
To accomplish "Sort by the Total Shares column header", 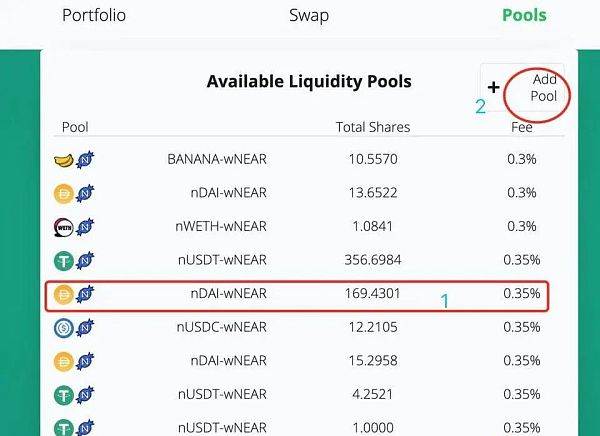I will (373, 127).
